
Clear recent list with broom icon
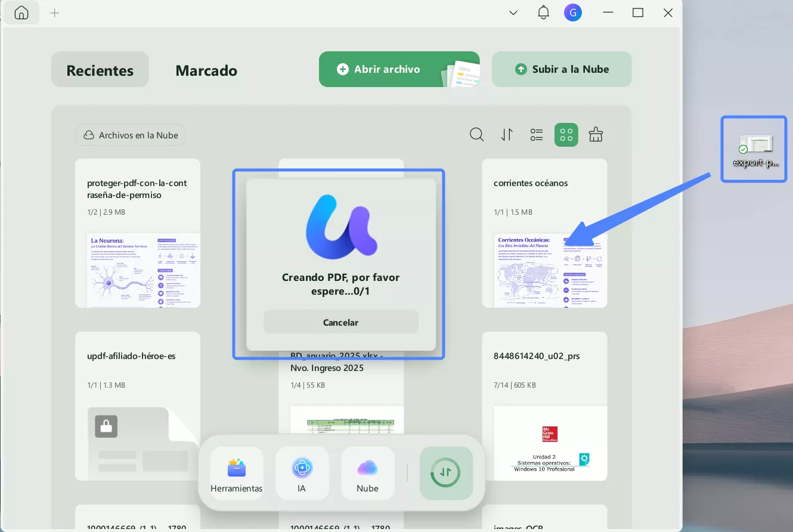coord(596,135)
